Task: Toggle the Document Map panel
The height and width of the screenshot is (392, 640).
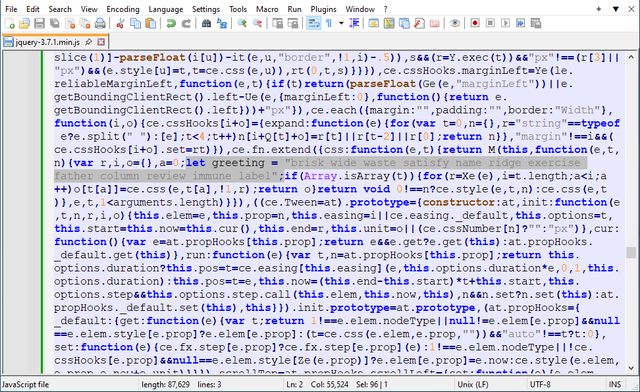Action: point(389,24)
